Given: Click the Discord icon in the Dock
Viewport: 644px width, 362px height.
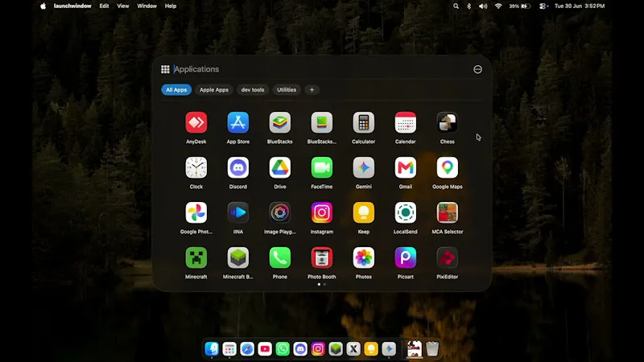Looking at the screenshot, I should (x=300, y=349).
